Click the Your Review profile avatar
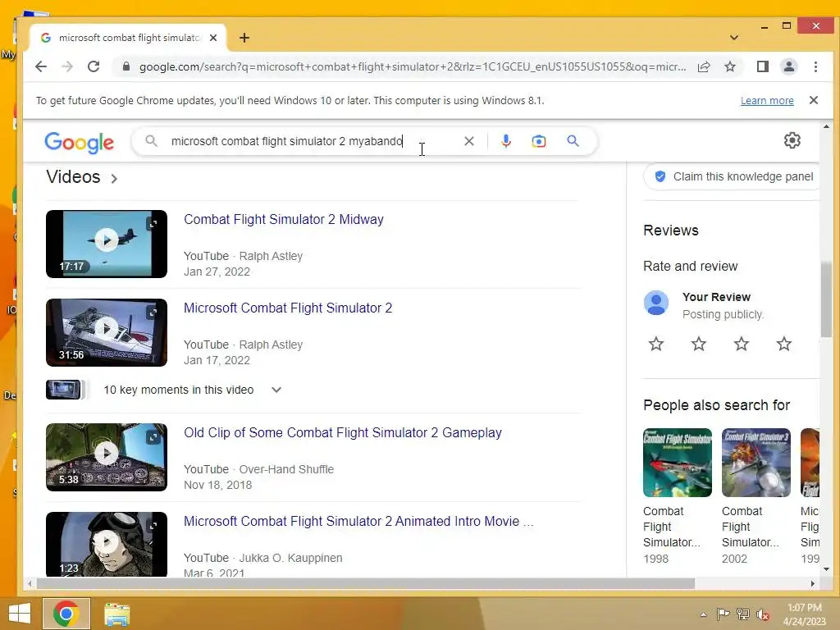Viewport: 840px width, 630px height. click(656, 304)
